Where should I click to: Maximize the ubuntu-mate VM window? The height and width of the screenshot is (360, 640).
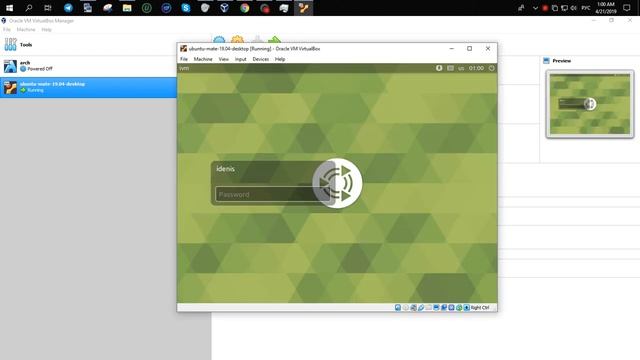coord(469,48)
